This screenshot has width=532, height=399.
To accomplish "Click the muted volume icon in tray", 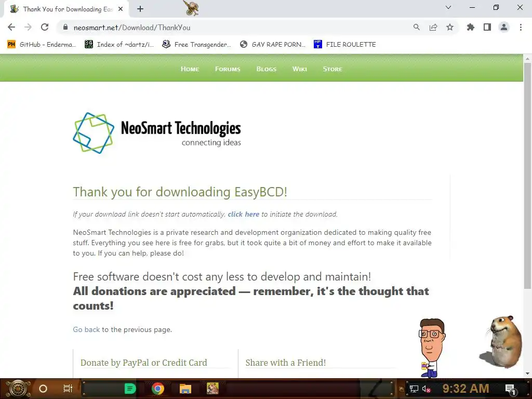I will 426,389.
